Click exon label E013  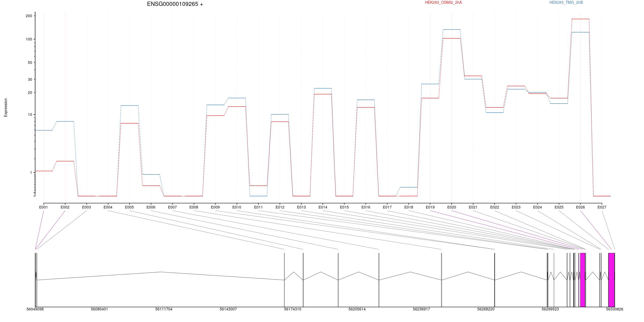click(301, 207)
